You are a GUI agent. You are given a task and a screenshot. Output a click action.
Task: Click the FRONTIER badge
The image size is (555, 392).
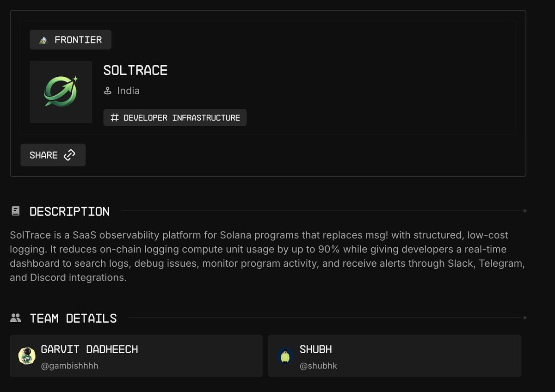tap(70, 40)
